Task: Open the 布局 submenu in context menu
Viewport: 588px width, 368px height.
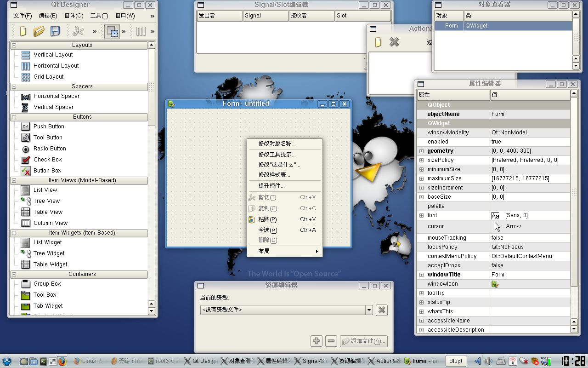Action: coord(285,251)
